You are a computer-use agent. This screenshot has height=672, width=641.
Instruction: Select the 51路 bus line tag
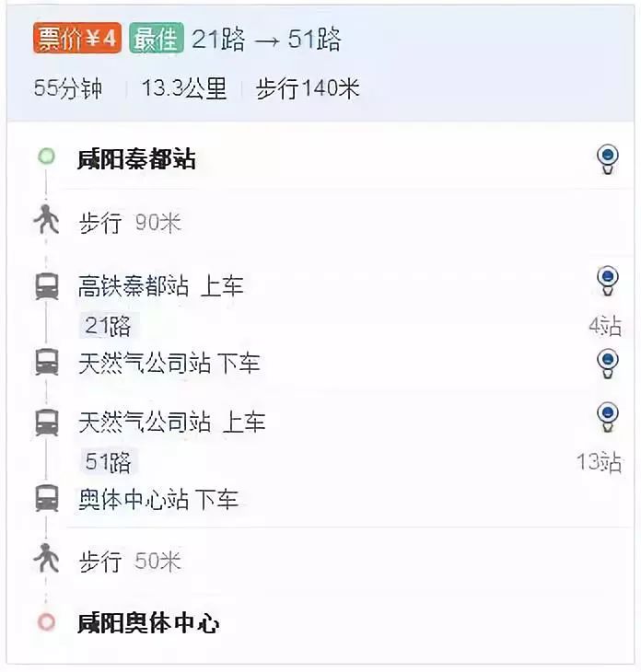108,461
